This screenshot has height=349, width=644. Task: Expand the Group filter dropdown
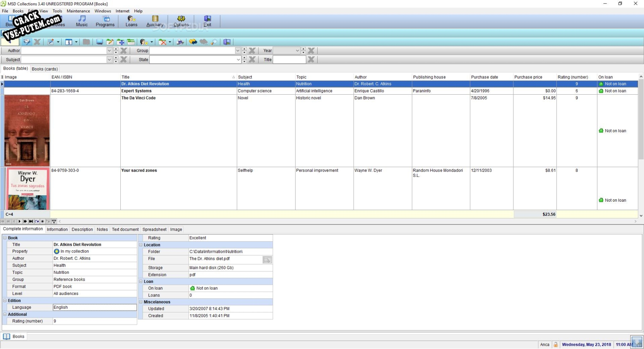pyautogui.click(x=238, y=51)
